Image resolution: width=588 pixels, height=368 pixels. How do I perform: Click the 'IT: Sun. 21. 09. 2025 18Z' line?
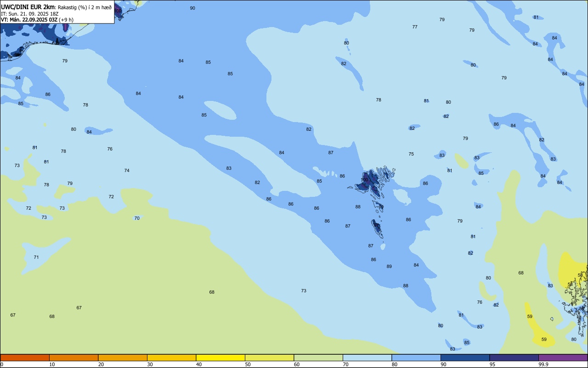30,14
